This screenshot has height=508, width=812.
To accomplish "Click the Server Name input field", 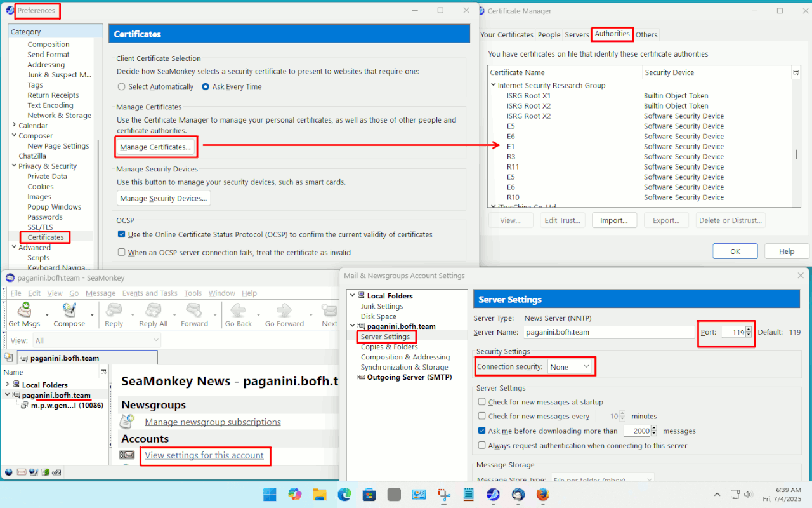I will (x=608, y=332).
